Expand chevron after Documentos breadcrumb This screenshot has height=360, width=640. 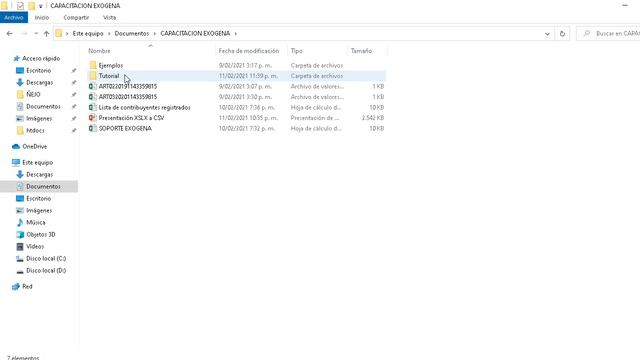(155, 33)
